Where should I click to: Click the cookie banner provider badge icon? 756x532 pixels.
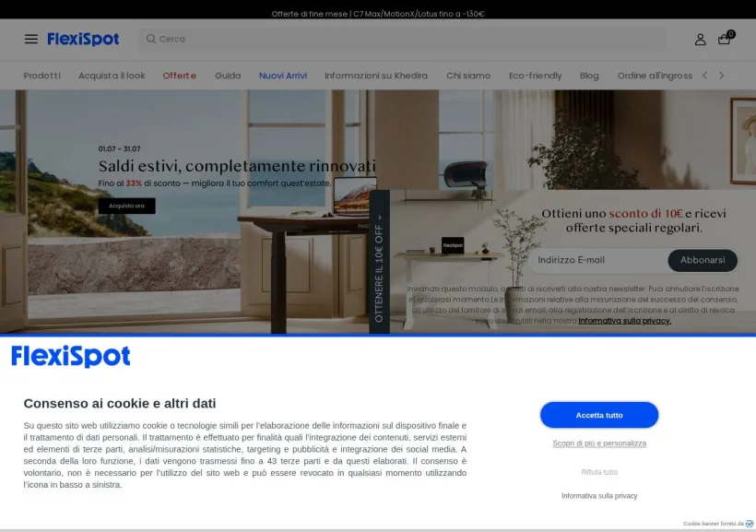(750, 524)
